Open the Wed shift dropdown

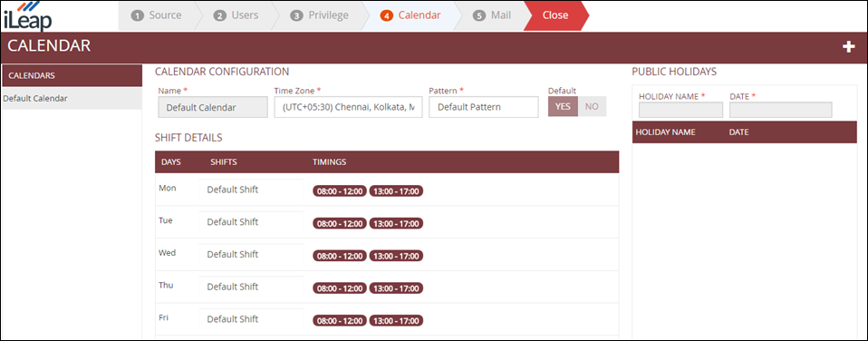251,255
